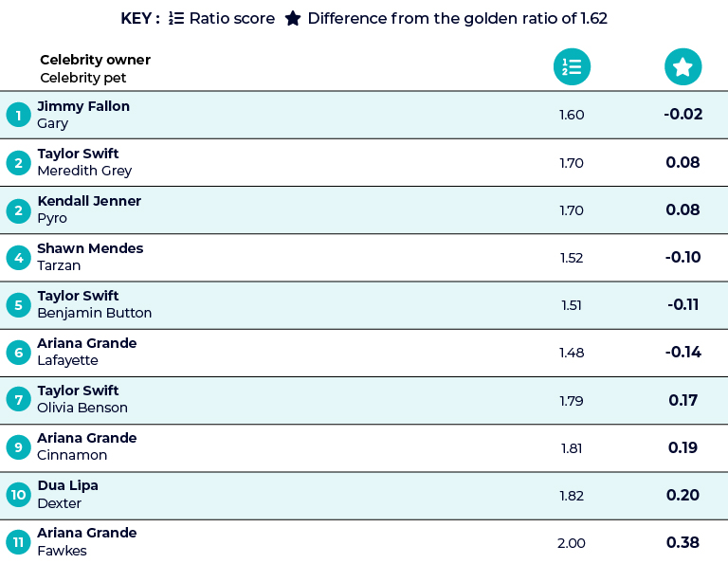Select the rank 7 badge beside Olivia Benson
Screen dimensions: 728x582
pyautogui.click(x=19, y=400)
